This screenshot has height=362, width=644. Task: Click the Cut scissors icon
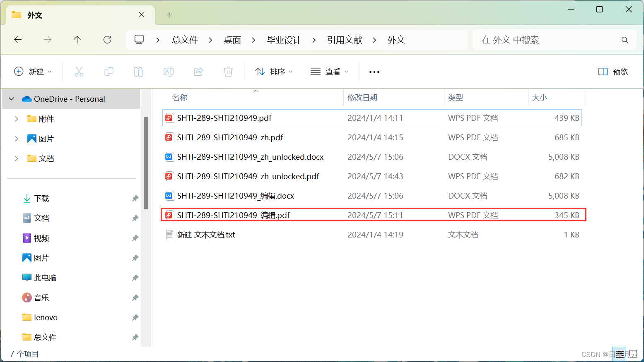[x=79, y=72]
